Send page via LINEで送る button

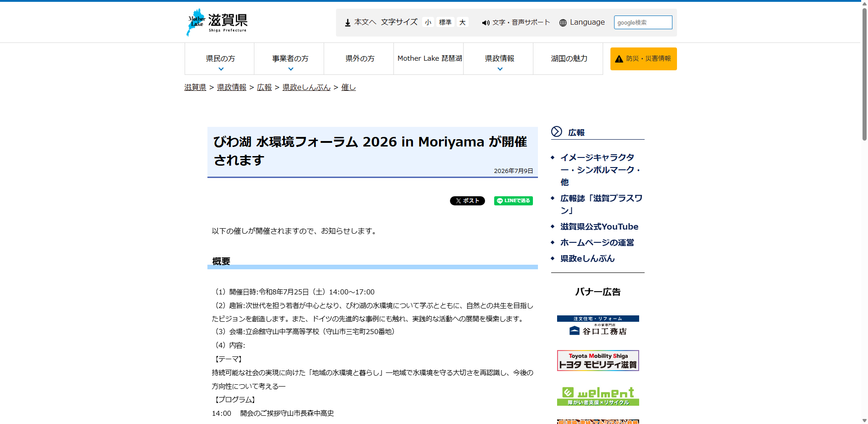pos(513,201)
